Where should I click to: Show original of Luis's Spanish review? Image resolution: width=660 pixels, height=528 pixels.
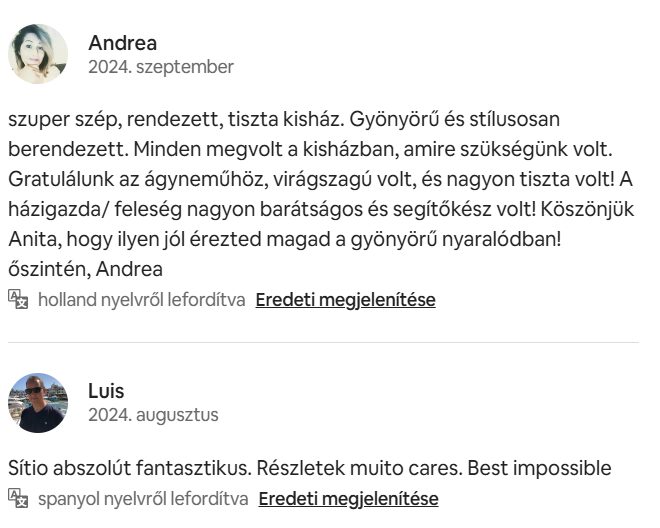[x=348, y=498]
